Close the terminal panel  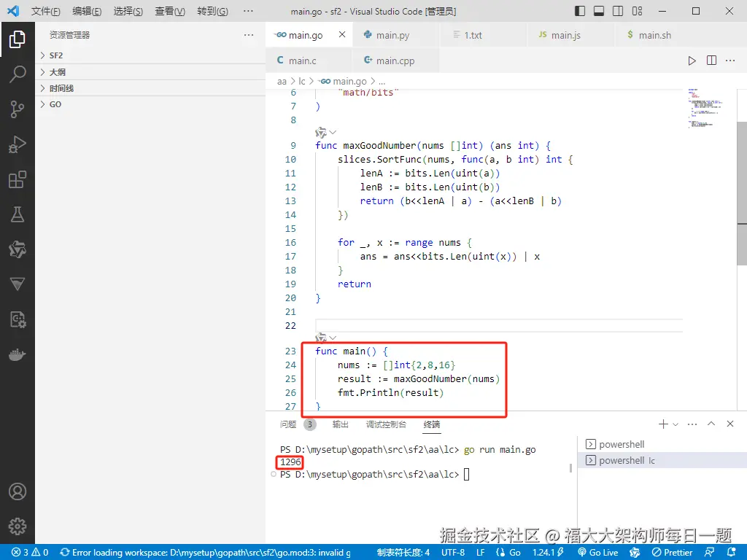(729, 424)
